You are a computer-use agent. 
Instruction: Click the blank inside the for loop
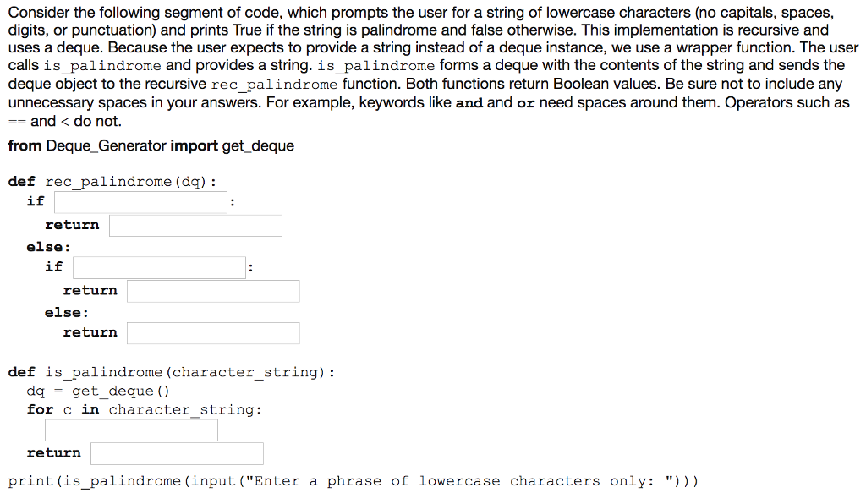click(x=131, y=430)
